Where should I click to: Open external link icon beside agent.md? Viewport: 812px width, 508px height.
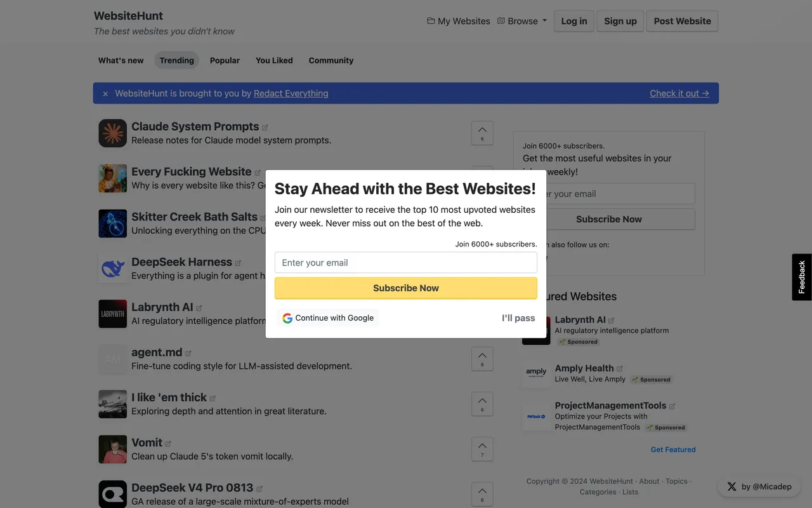point(188,353)
